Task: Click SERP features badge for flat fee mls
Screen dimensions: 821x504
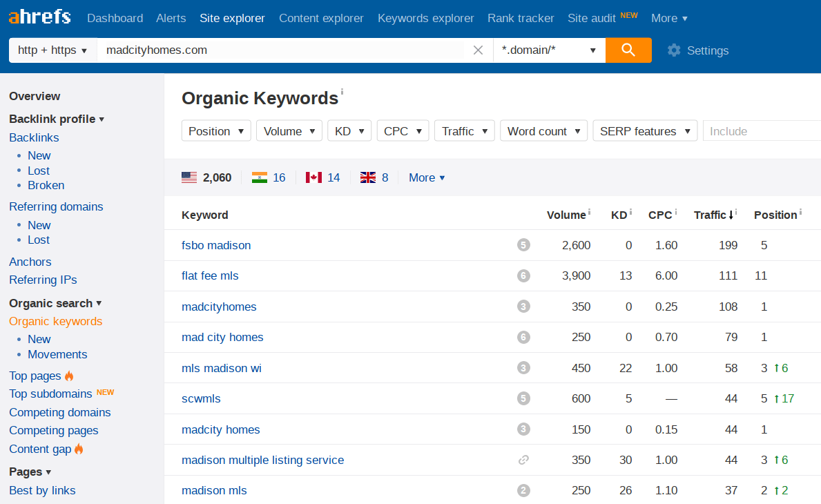Action: pos(523,275)
